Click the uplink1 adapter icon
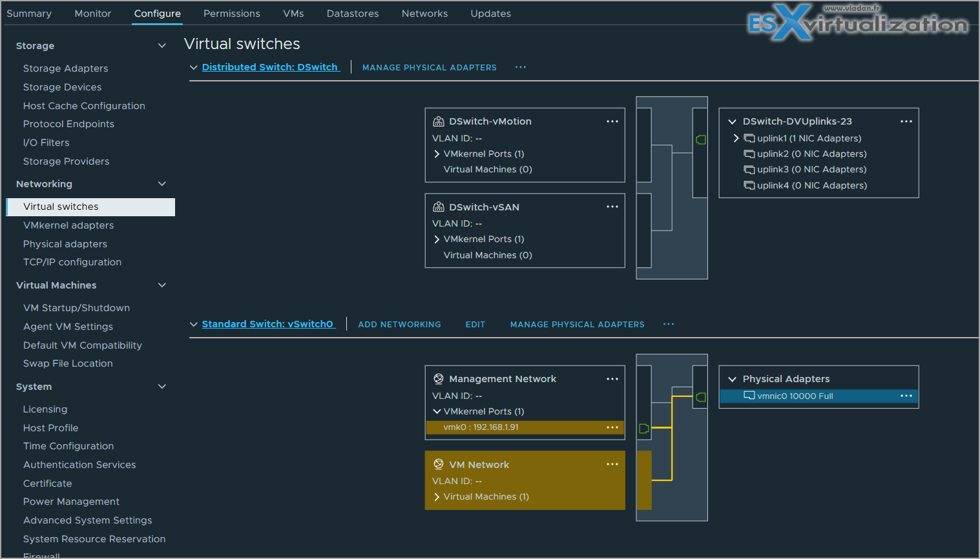This screenshot has height=559, width=980. coord(749,138)
